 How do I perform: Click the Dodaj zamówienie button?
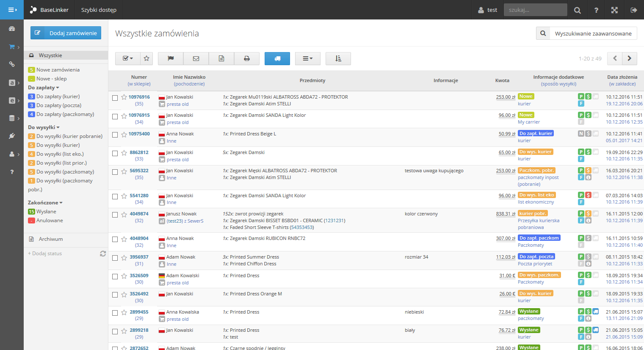(66, 33)
